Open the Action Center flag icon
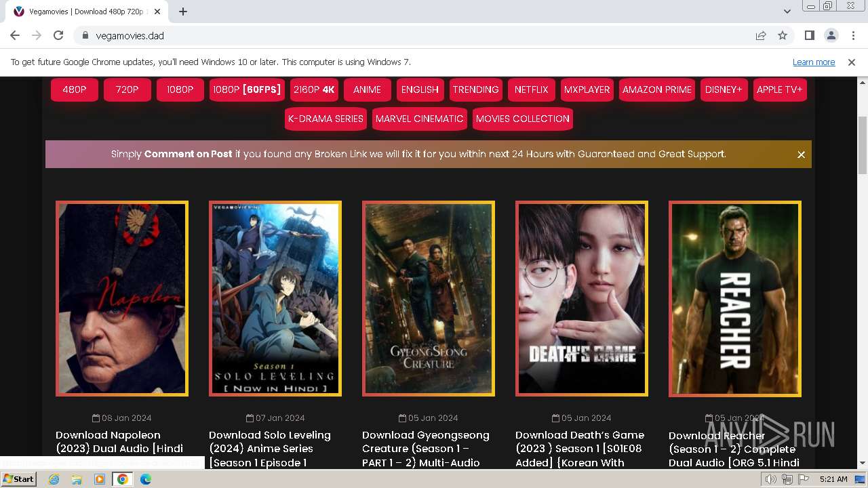The height and width of the screenshot is (488, 868). click(x=804, y=479)
